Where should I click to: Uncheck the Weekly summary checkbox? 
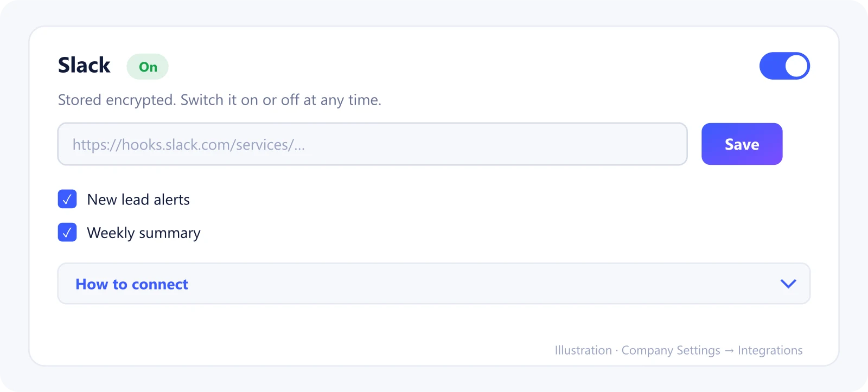(x=67, y=232)
